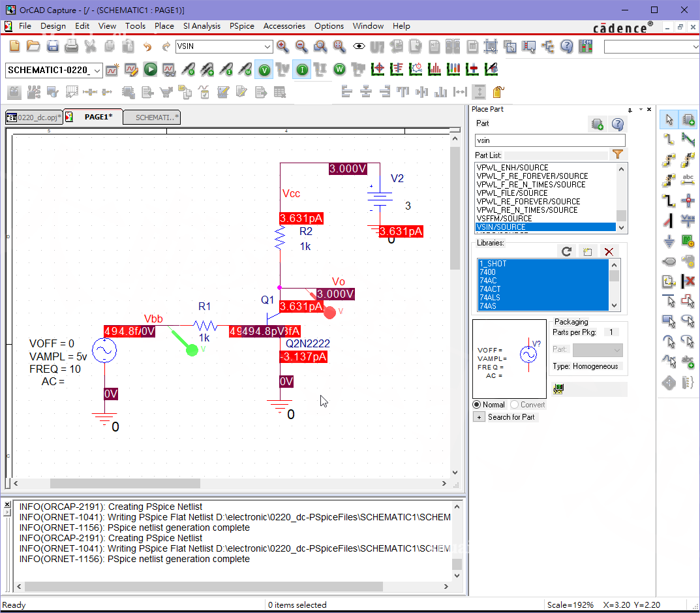This screenshot has height=613, width=700.
Task: Select the Normal radio button
Action: click(x=477, y=404)
